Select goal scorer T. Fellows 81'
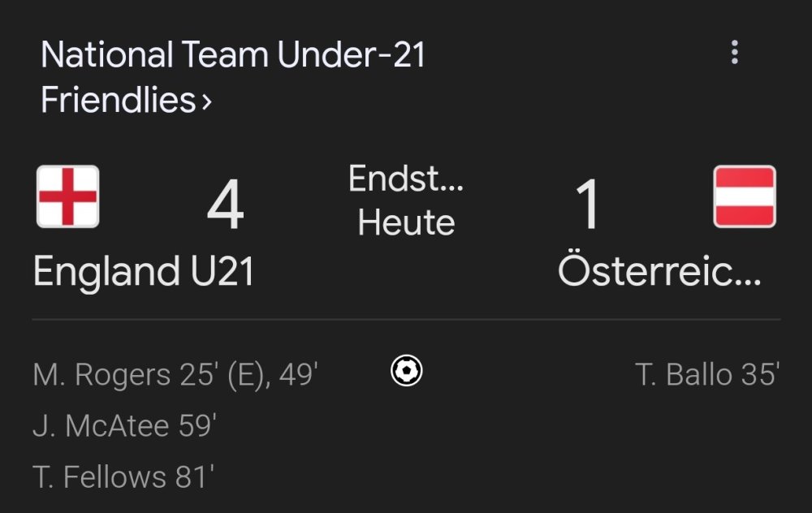Screen dimensions: 812x513 point(123,477)
